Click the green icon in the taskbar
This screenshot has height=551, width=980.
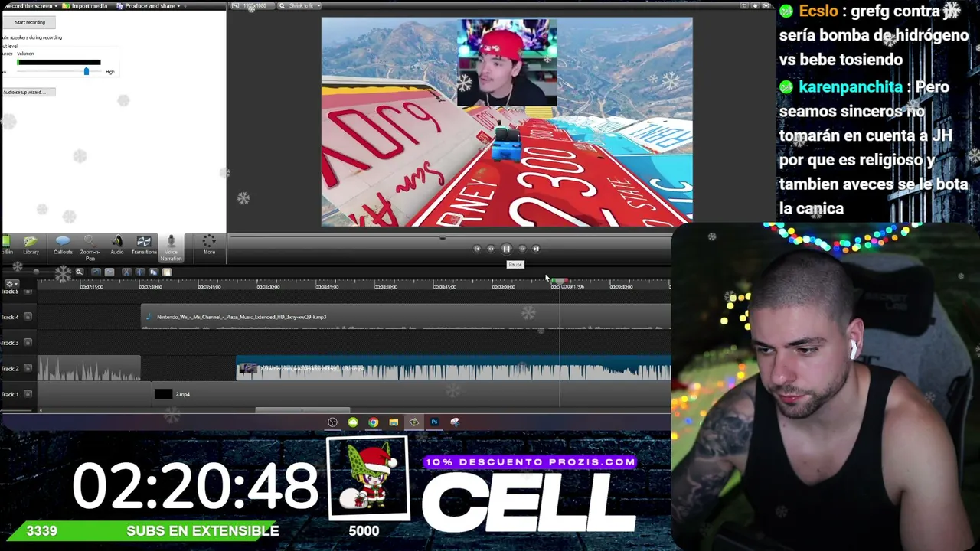coord(353,422)
